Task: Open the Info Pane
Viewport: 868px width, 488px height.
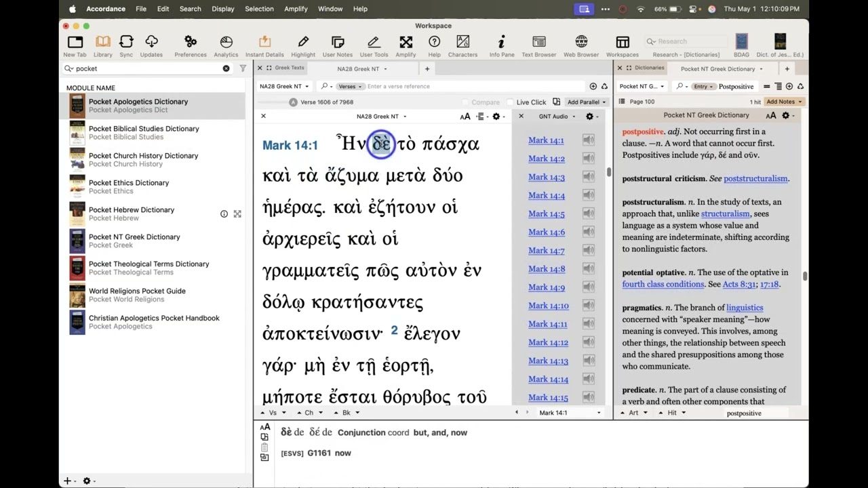Action: tap(502, 45)
